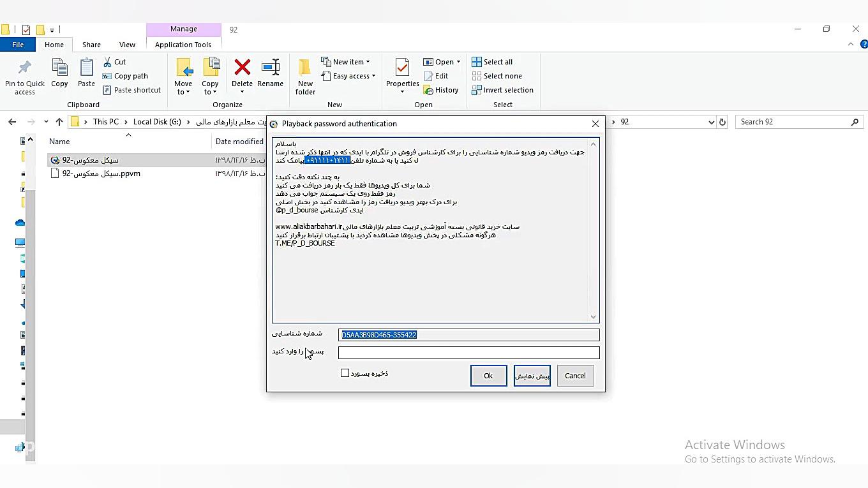Screen dimensions: 868x488
Task: Open the File menu tab
Action: pos(18,45)
